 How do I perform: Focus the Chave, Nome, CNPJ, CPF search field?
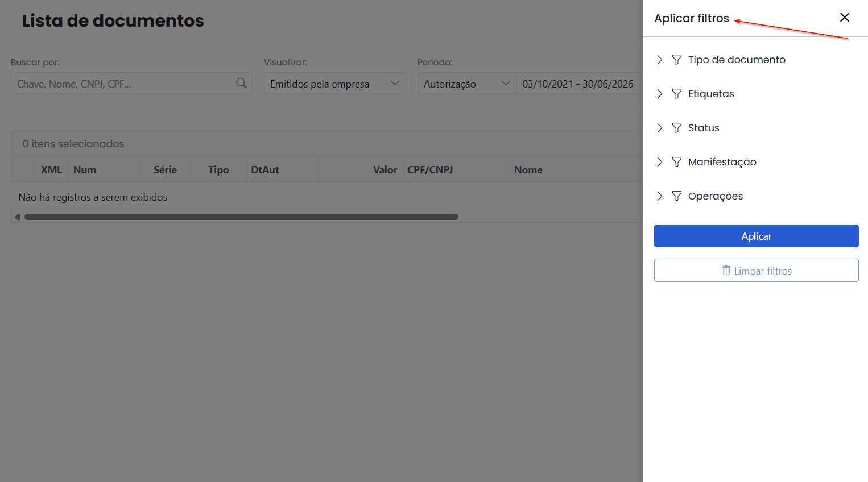click(131, 84)
